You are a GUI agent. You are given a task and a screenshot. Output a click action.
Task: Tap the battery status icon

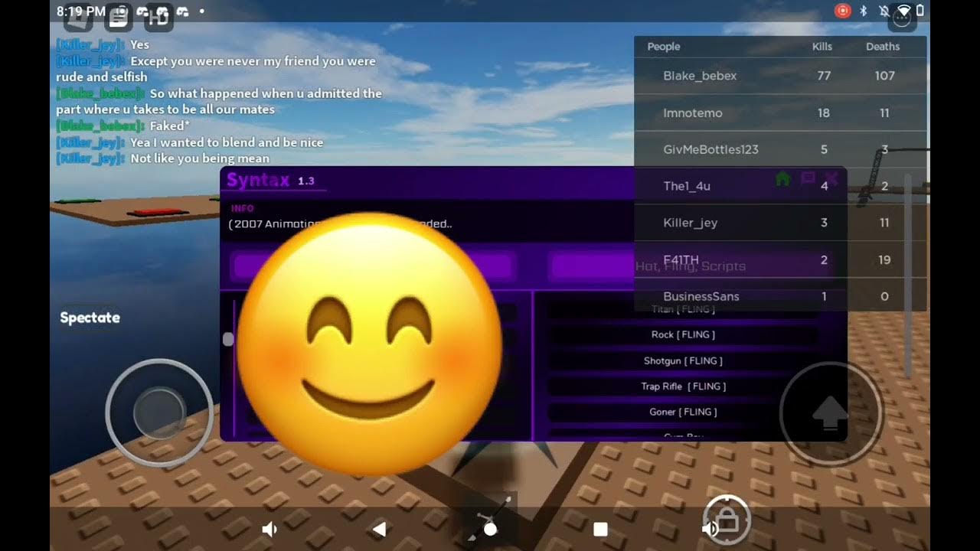pos(920,11)
